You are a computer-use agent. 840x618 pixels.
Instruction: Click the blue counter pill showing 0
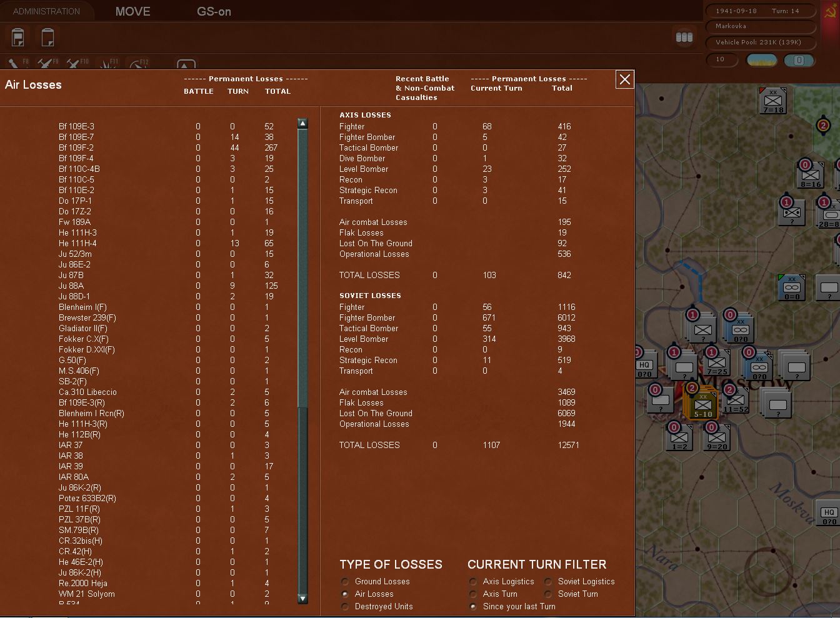click(799, 60)
